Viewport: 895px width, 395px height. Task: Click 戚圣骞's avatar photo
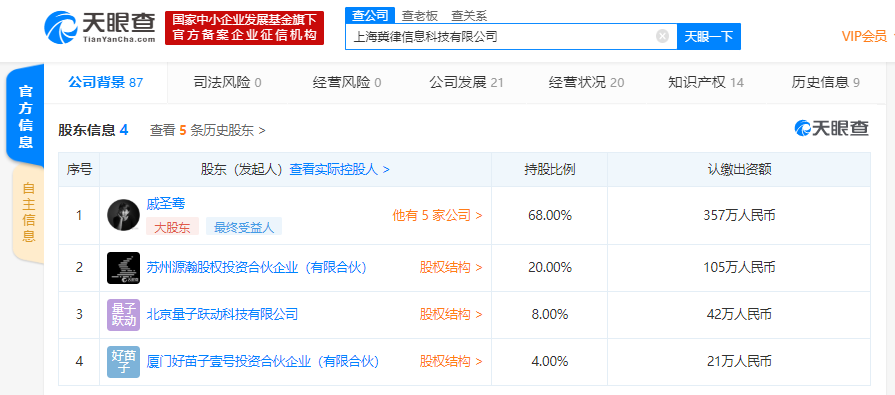(123, 215)
